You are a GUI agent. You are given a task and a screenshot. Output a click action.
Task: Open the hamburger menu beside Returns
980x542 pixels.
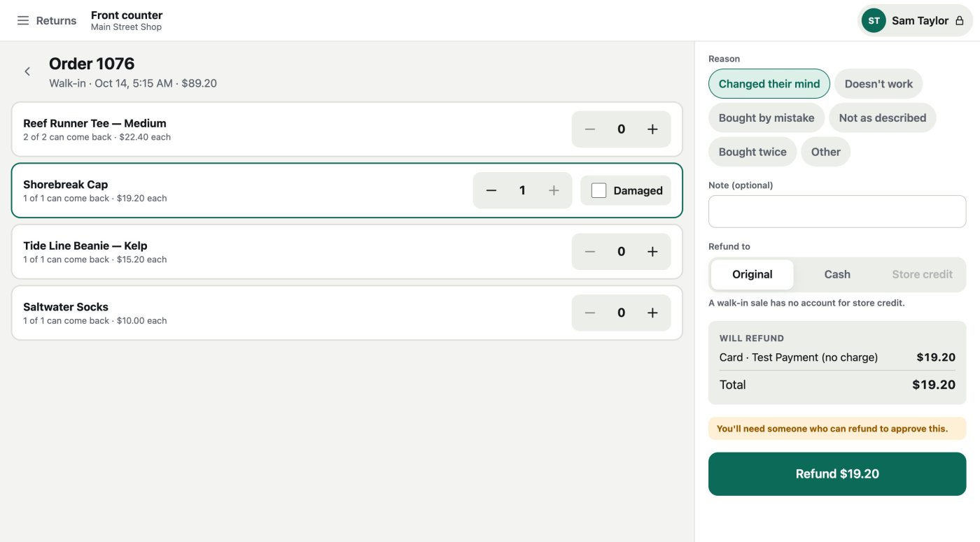pyautogui.click(x=23, y=21)
